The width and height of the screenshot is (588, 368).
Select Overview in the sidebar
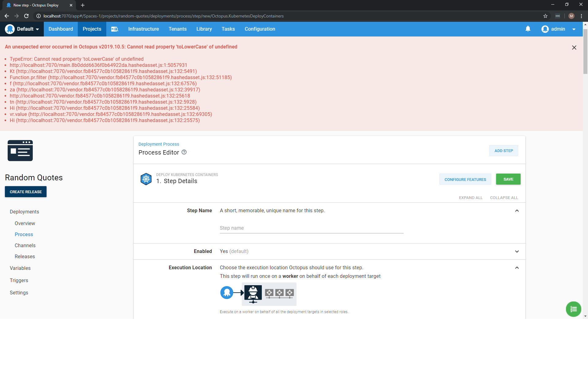coord(25,223)
